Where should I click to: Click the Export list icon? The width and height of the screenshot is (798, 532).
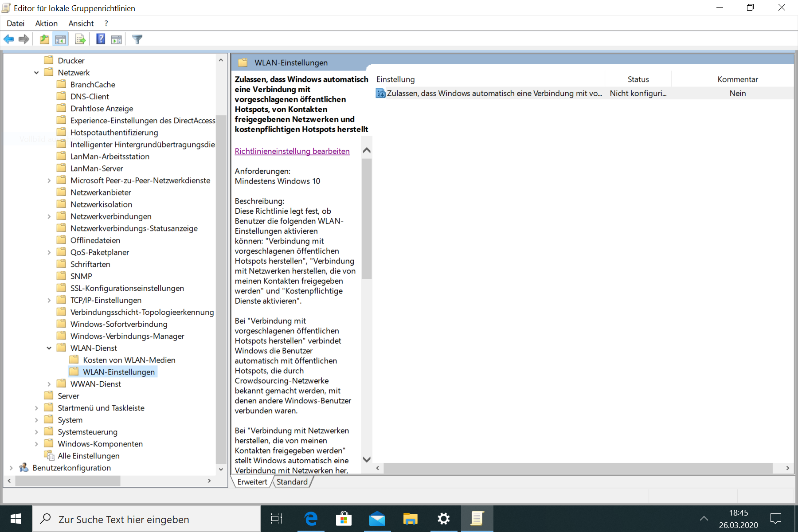pos(80,39)
